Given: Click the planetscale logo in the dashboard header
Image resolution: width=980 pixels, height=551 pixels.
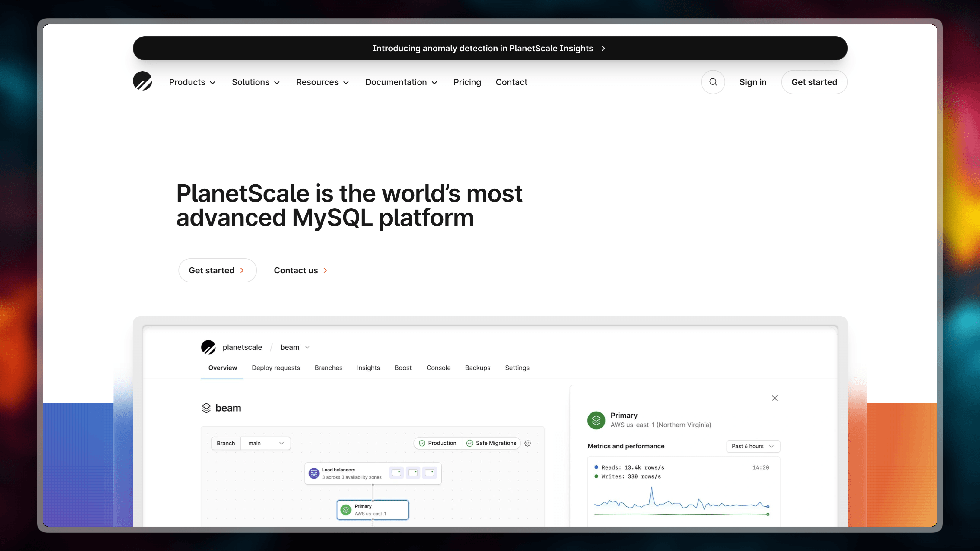Looking at the screenshot, I should pos(208,347).
